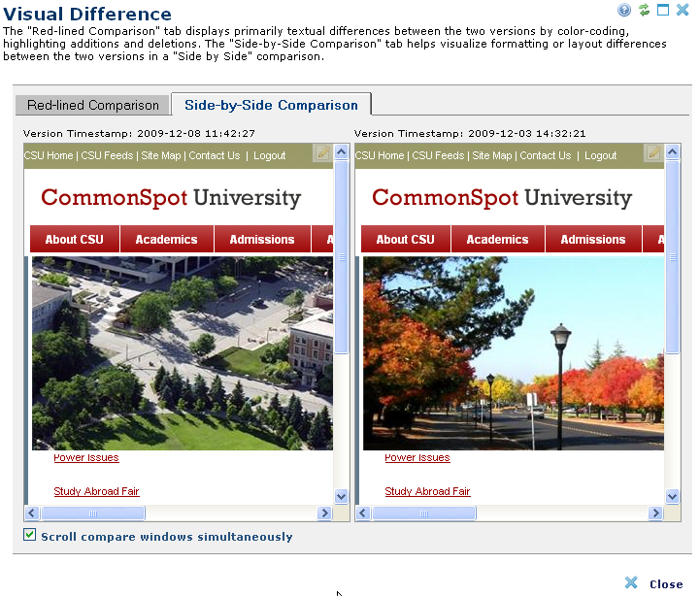Viewport: 700px width, 597px height.
Task: Click aerial campus photo in left pane
Action: click(x=183, y=352)
